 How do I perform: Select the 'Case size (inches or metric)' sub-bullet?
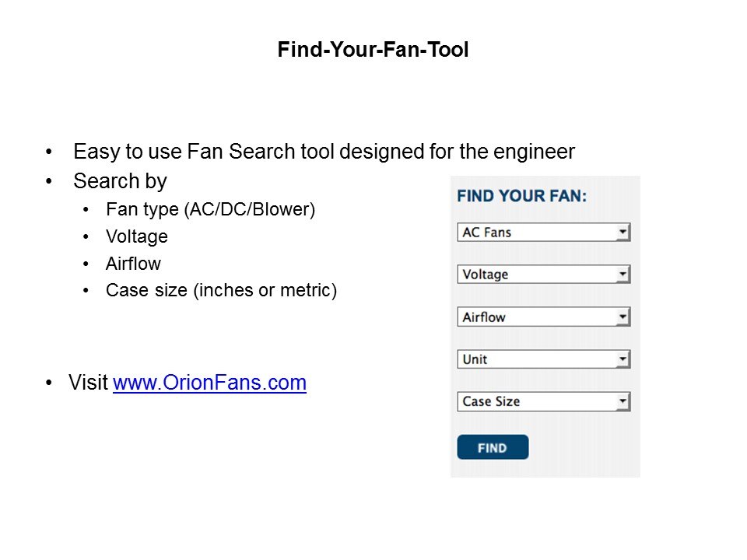(x=221, y=291)
